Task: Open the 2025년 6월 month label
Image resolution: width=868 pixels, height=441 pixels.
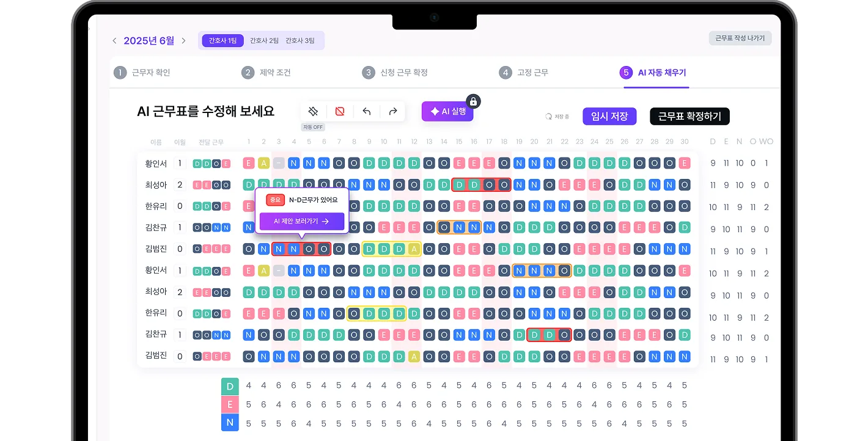Action: (149, 41)
